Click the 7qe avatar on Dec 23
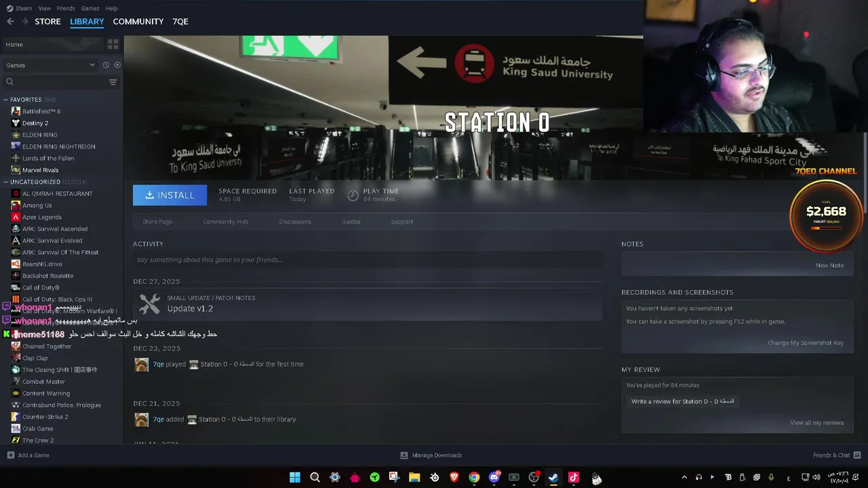The width and height of the screenshot is (868, 488). [142, 365]
